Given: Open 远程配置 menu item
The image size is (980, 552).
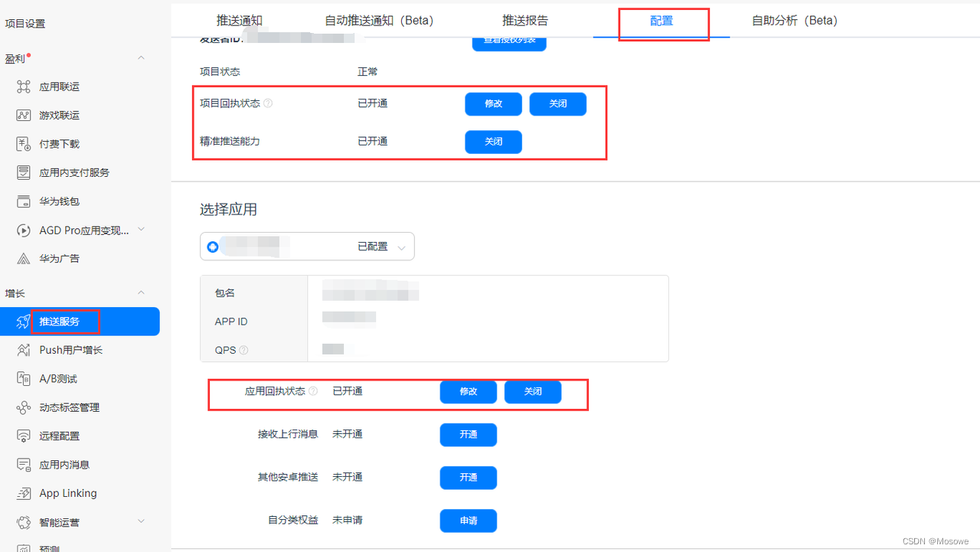Looking at the screenshot, I should (x=60, y=436).
